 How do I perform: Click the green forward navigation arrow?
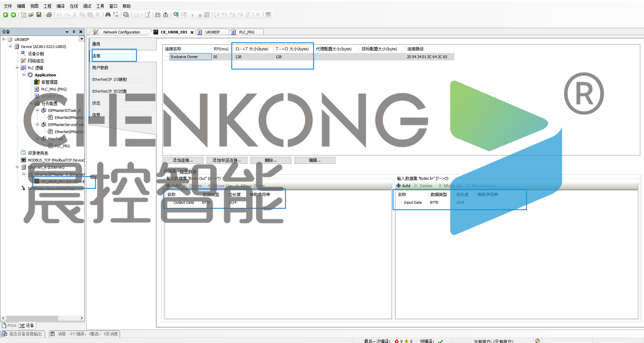[x=13, y=15]
